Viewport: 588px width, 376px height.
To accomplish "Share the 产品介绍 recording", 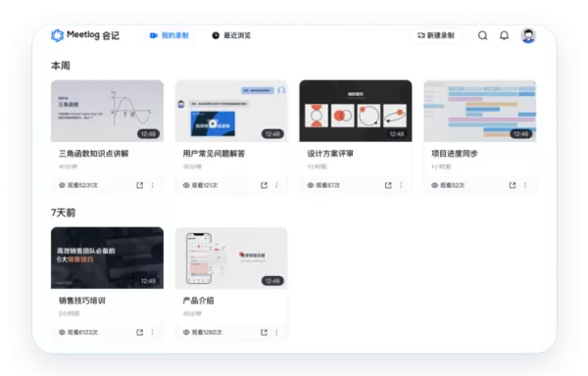I will (264, 332).
